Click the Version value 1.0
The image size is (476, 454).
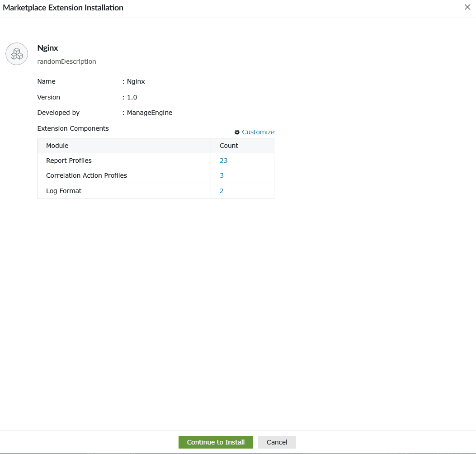point(132,97)
